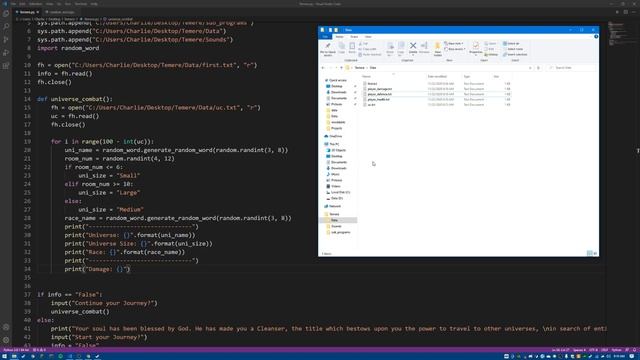The image size is (640, 360).
Task: Switch to details view at Explorer bottom-right
Action: pos(589,253)
